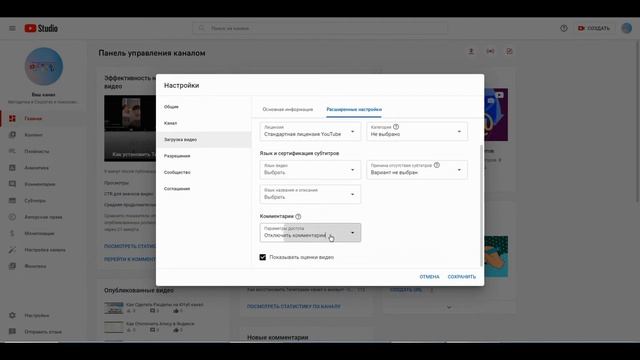Click the help icon next to Комментарии heading
Image resolution: width=640 pixels, height=360 pixels.
[x=298, y=216]
